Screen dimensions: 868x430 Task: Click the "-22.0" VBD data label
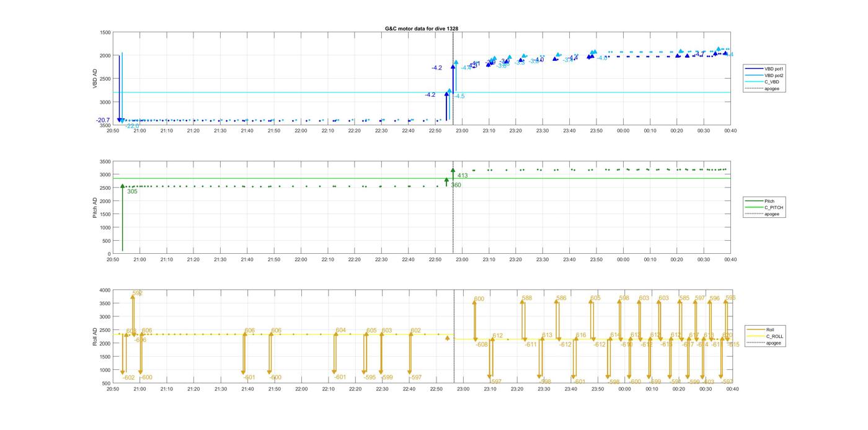[x=132, y=126]
